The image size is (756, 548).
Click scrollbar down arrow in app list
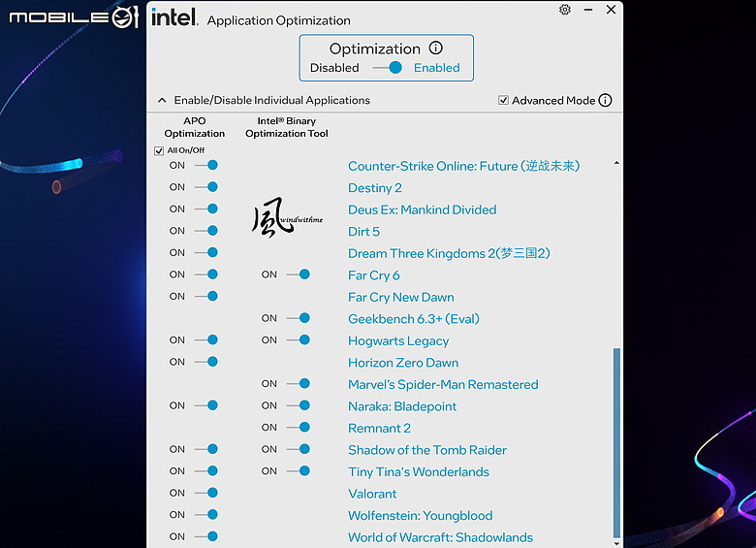(x=616, y=543)
